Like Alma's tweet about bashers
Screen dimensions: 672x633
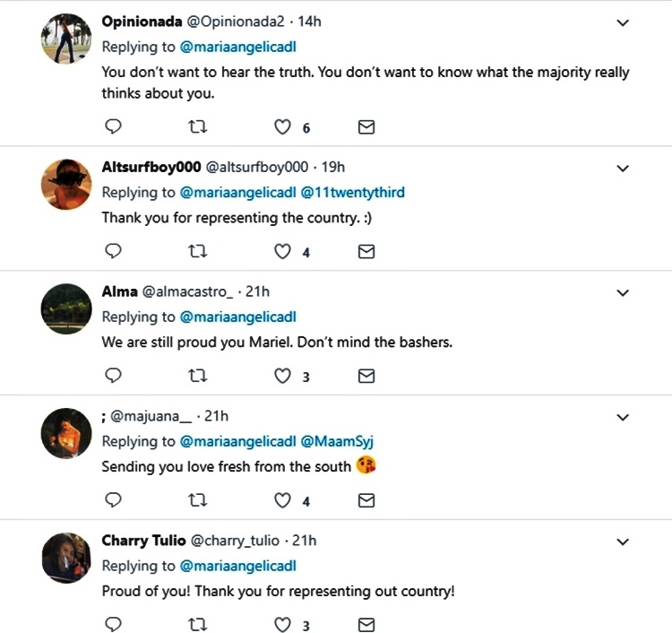pyautogui.click(x=283, y=377)
